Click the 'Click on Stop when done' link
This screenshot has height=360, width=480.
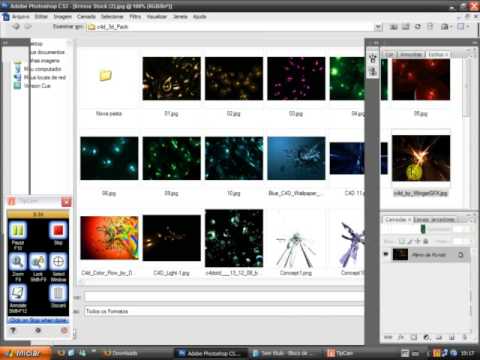38,320
